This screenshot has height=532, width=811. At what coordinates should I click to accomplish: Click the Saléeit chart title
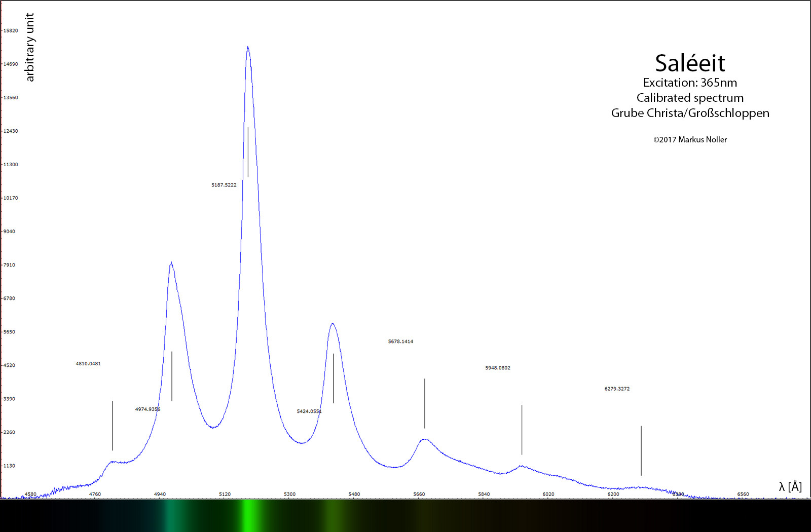coord(690,63)
